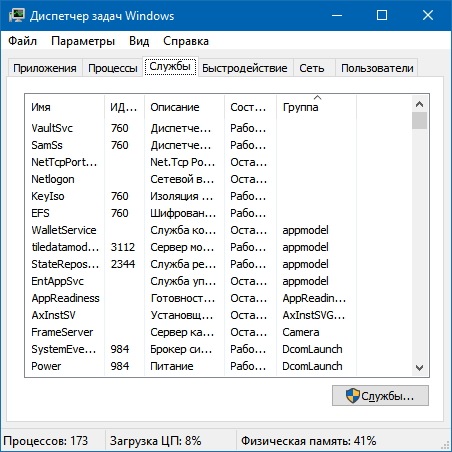Open the Справка menu
Image resolution: width=452 pixels, height=452 pixels.
186,41
